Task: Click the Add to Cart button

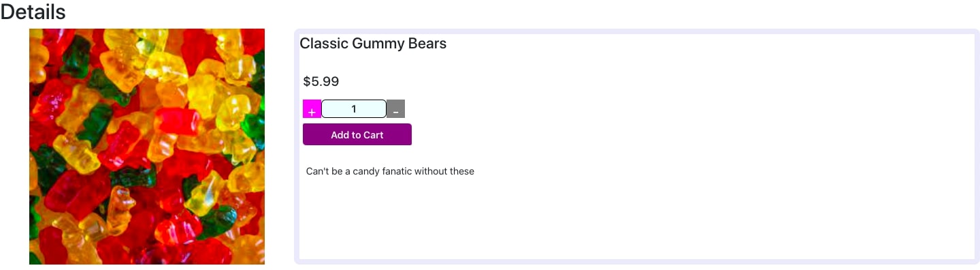Action: [357, 134]
